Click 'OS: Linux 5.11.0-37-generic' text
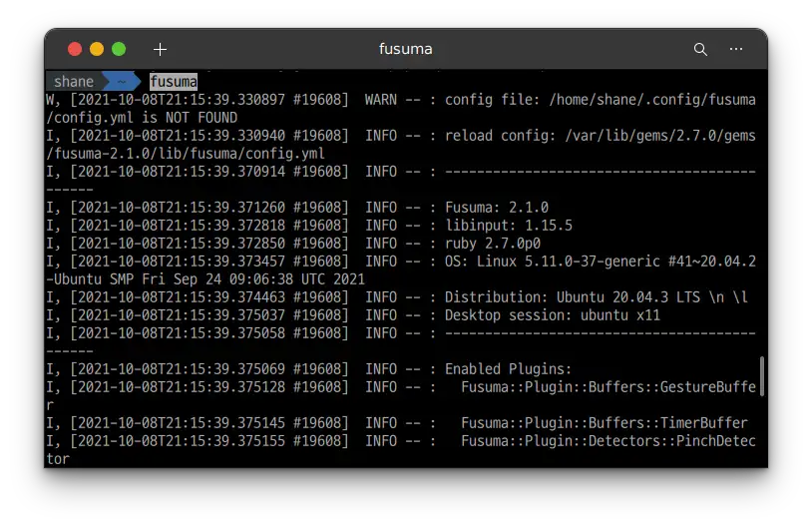Image resolution: width=812 pixels, height=528 pixels. [553, 262]
